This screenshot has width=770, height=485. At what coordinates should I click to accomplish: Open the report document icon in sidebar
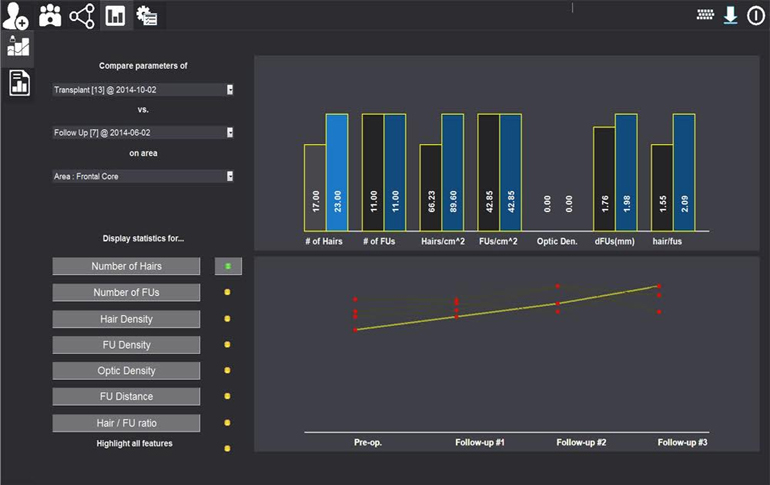(18, 82)
